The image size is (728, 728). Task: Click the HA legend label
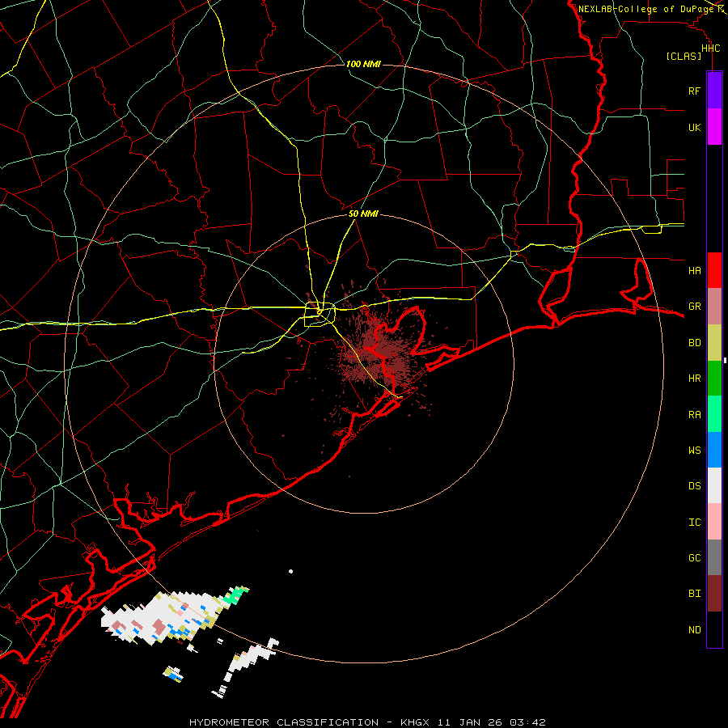(x=694, y=271)
